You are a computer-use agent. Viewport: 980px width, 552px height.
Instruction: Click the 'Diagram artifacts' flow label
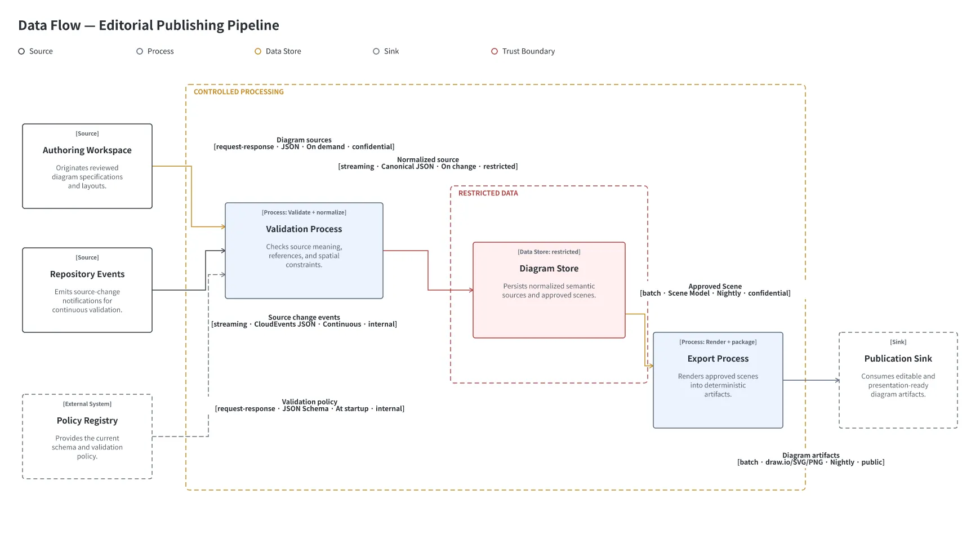tap(811, 455)
